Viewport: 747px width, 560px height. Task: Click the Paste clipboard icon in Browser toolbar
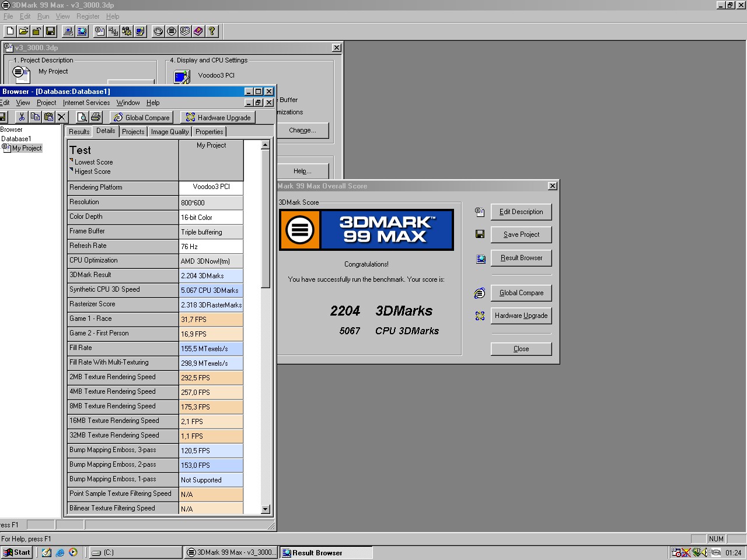pos(48,117)
